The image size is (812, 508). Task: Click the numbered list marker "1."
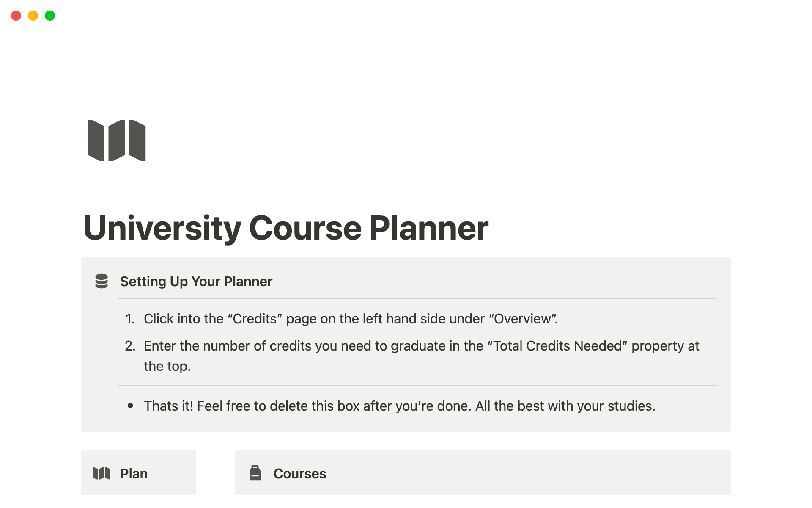tap(130, 319)
